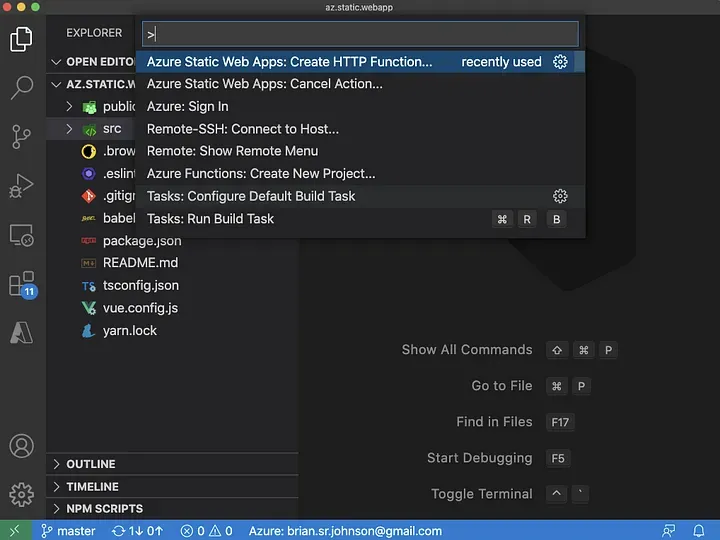Click the recently used label

pos(501,62)
